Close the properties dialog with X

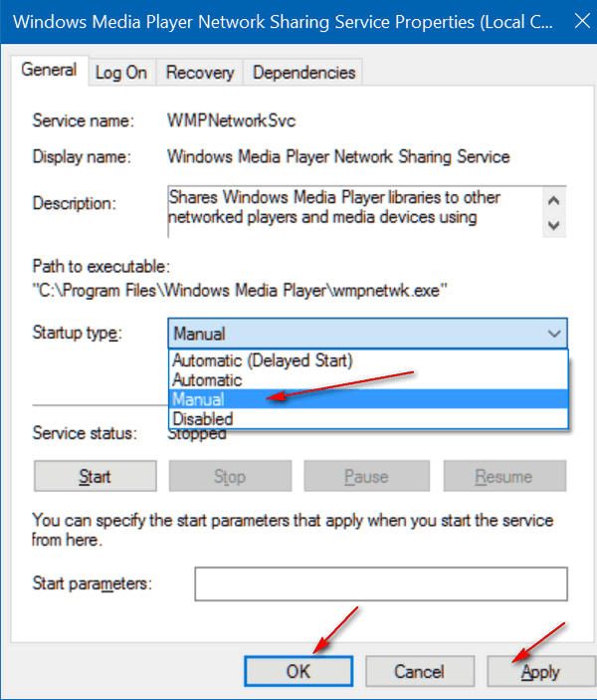tap(582, 21)
